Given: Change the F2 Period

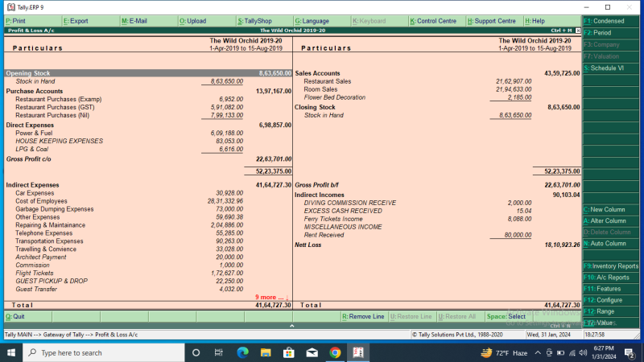Looking at the screenshot, I should (611, 33).
